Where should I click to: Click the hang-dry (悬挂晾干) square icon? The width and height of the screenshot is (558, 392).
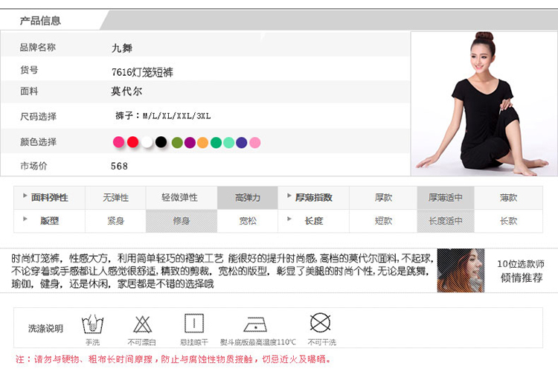coord(194,324)
